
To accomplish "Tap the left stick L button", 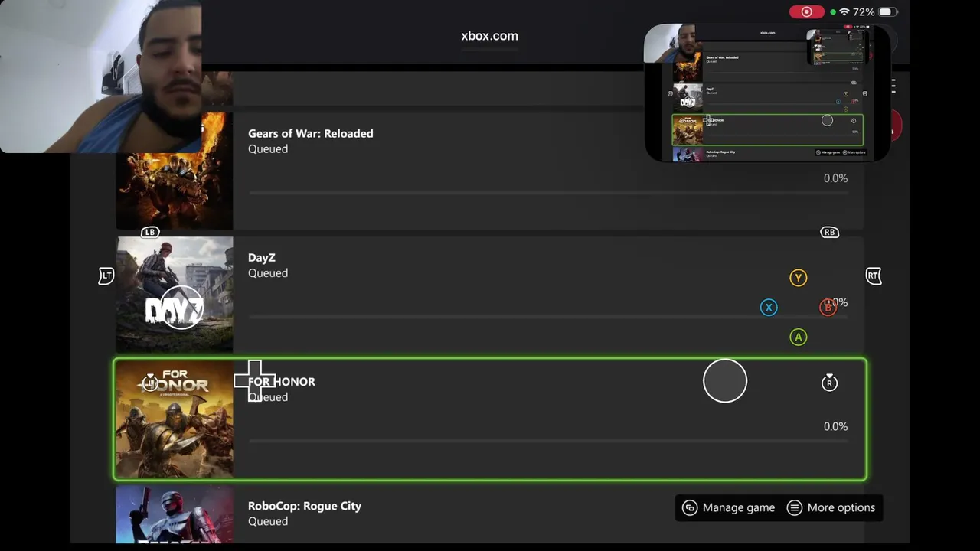I will click(150, 383).
